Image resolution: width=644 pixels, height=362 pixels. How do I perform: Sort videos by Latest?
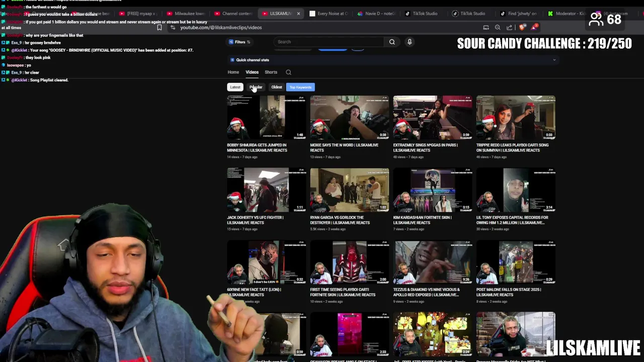[x=235, y=87]
